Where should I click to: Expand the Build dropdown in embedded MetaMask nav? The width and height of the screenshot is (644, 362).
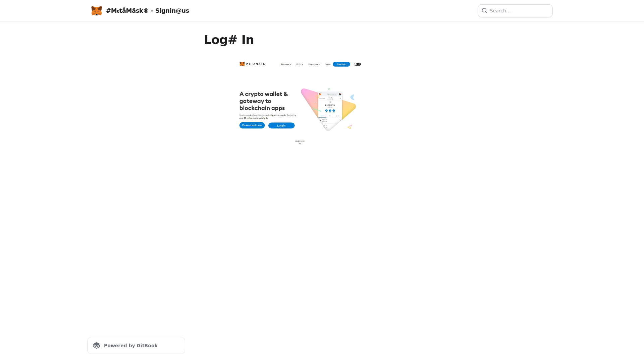(x=300, y=64)
